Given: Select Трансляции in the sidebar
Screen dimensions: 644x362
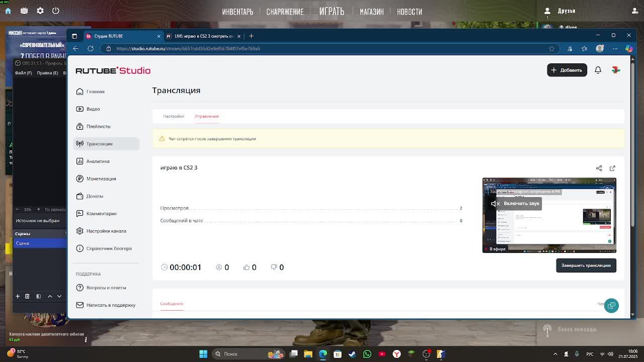Looking at the screenshot, I should tap(106, 144).
